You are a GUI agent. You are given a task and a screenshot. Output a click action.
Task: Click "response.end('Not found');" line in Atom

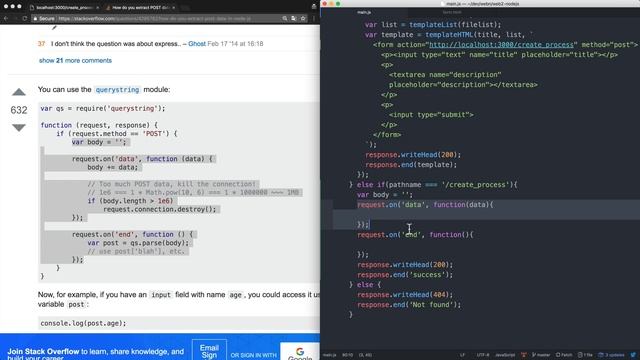(x=409, y=305)
